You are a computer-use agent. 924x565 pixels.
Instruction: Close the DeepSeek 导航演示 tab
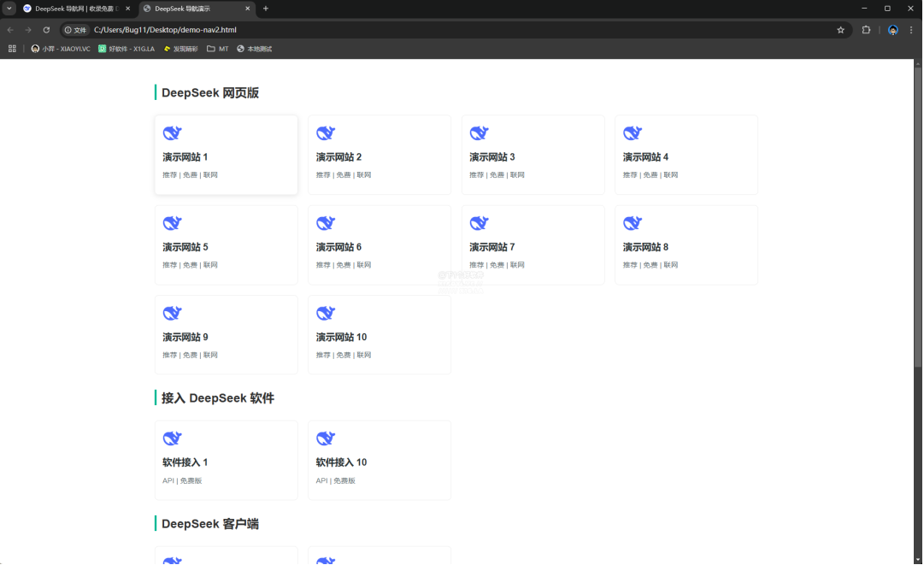click(249, 9)
